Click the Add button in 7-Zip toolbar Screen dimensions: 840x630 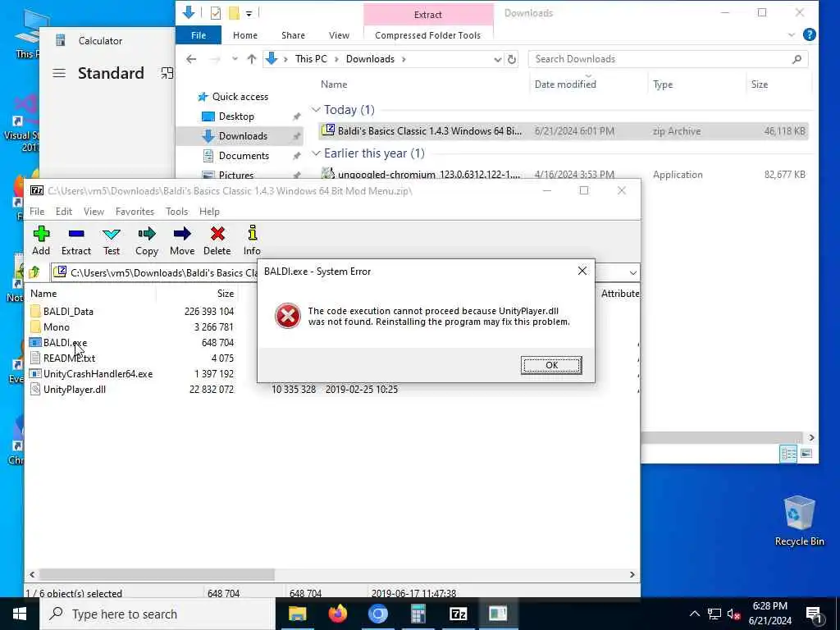click(41, 240)
